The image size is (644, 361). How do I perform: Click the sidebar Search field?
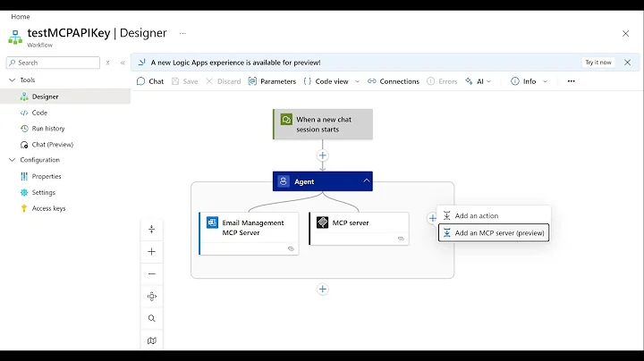point(53,63)
